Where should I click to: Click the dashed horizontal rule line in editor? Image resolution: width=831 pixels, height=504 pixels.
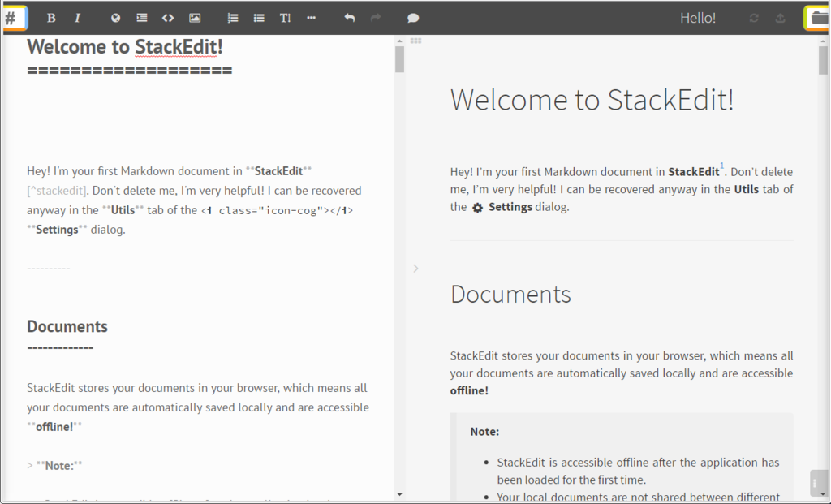click(48, 269)
